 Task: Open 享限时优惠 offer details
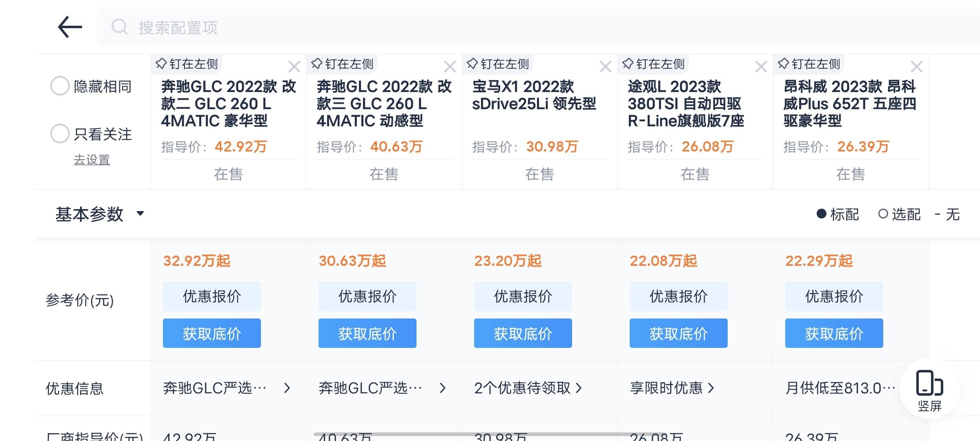pos(672,388)
